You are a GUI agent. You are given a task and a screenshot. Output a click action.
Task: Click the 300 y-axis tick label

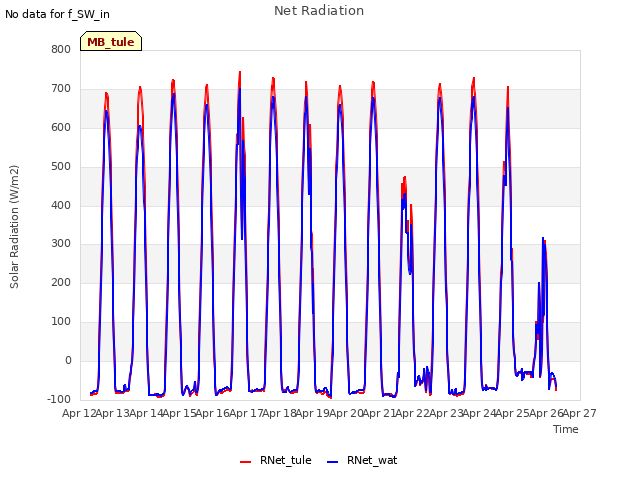tap(61, 244)
